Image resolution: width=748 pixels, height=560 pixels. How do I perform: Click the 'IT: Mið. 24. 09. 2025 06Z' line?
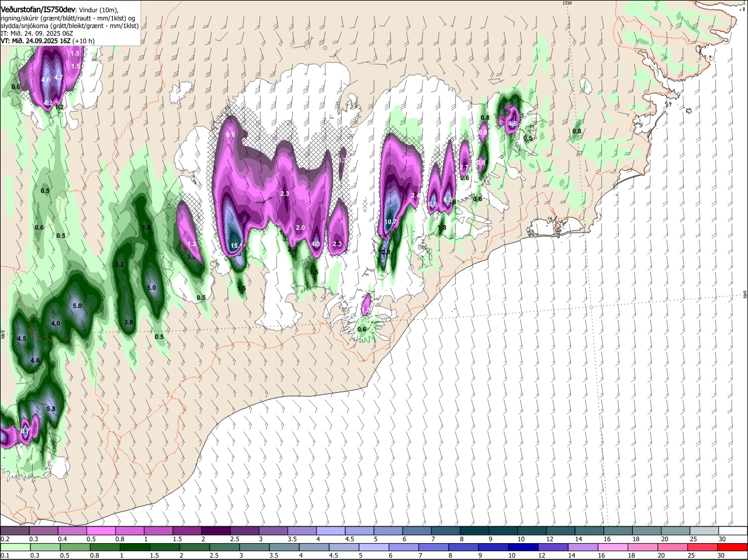point(36,33)
